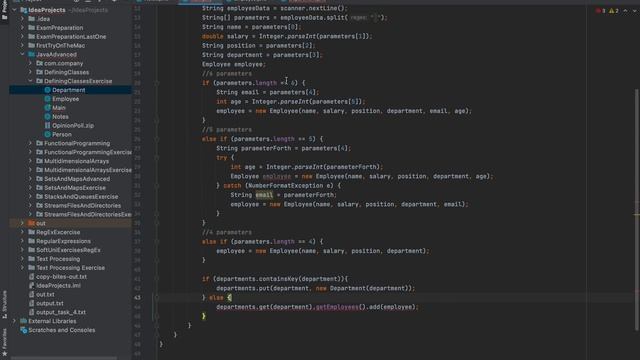The width and height of the screenshot is (640, 360).
Task: Open the Favorites tool window
Action: point(4,342)
